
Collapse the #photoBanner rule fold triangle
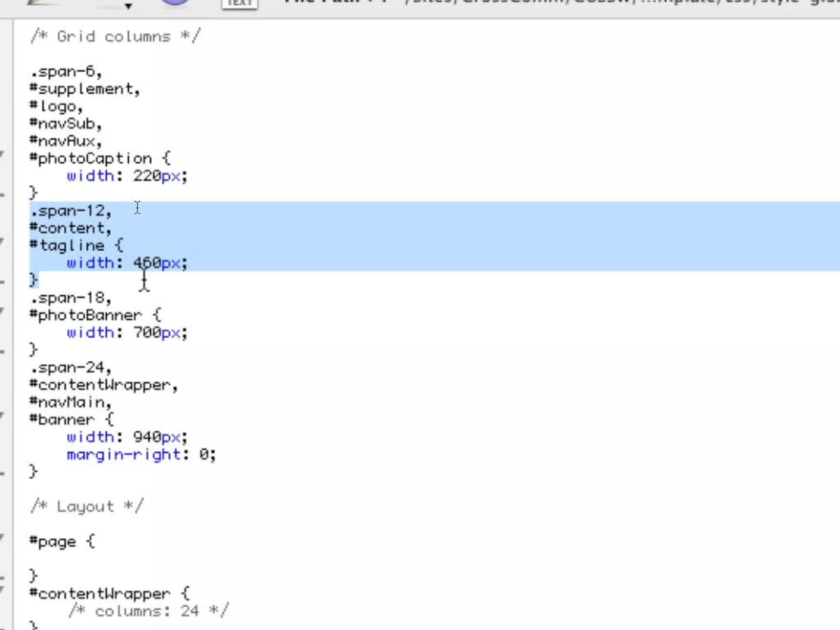click(x=2, y=311)
